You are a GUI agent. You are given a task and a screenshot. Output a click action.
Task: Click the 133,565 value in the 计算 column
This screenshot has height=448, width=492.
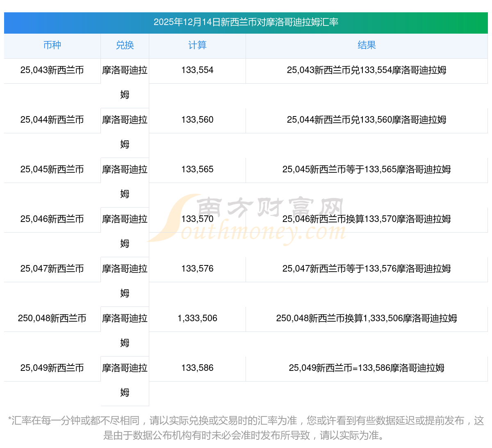[197, 169]
